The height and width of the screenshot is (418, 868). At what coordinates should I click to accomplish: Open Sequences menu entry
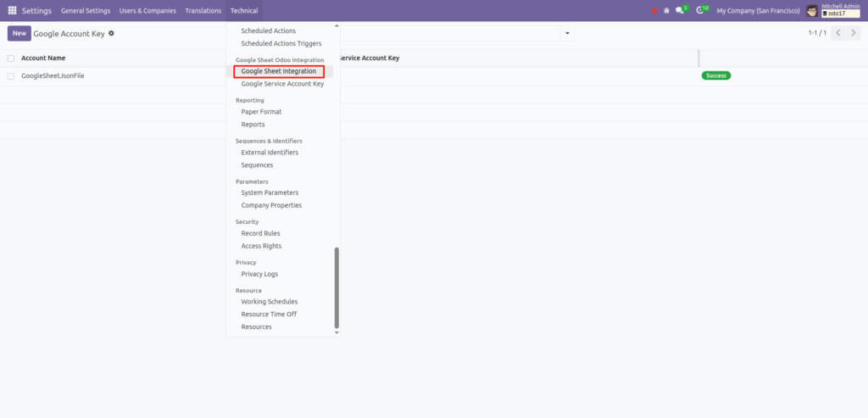click(x=257, y=165)
